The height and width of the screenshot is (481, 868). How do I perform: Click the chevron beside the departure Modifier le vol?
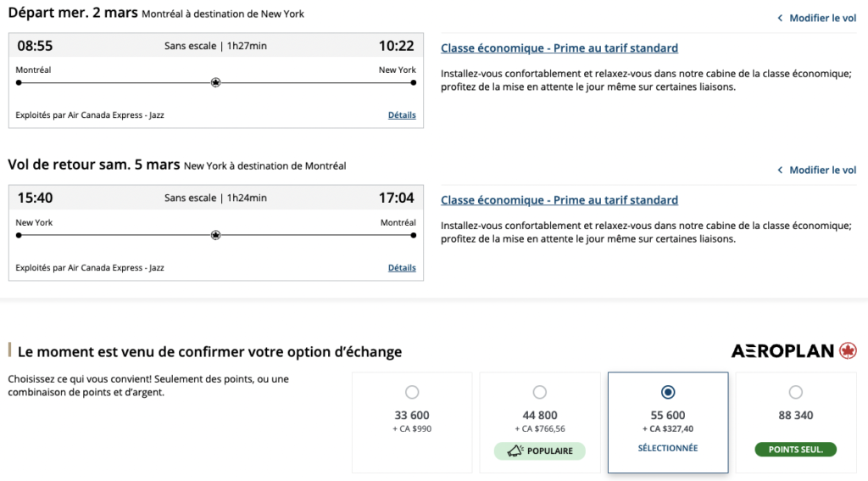click(x=780, y=18)
